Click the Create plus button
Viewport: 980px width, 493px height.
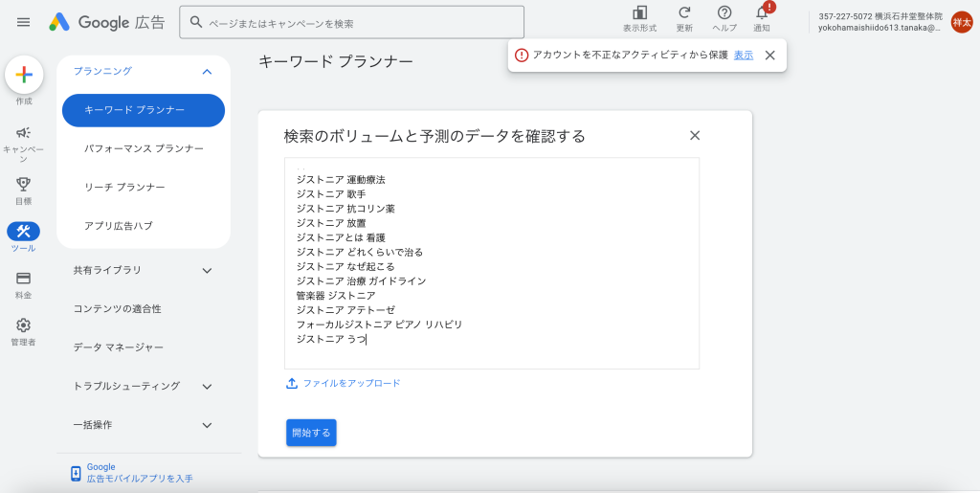[x=24, y=75]
